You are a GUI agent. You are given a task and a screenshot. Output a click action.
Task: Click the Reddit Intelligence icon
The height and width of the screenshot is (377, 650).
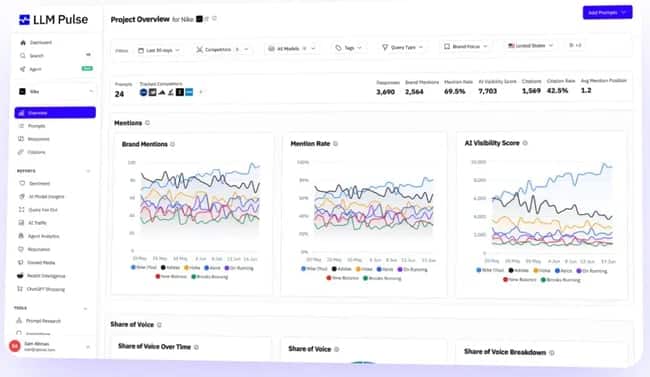coord(20,275)
